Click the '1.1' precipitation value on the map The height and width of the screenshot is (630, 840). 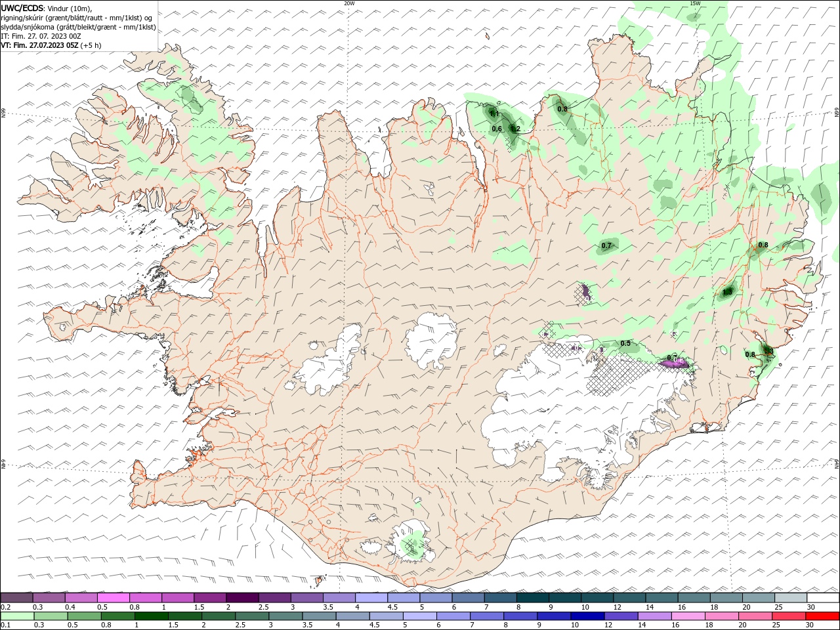(494, 114)
